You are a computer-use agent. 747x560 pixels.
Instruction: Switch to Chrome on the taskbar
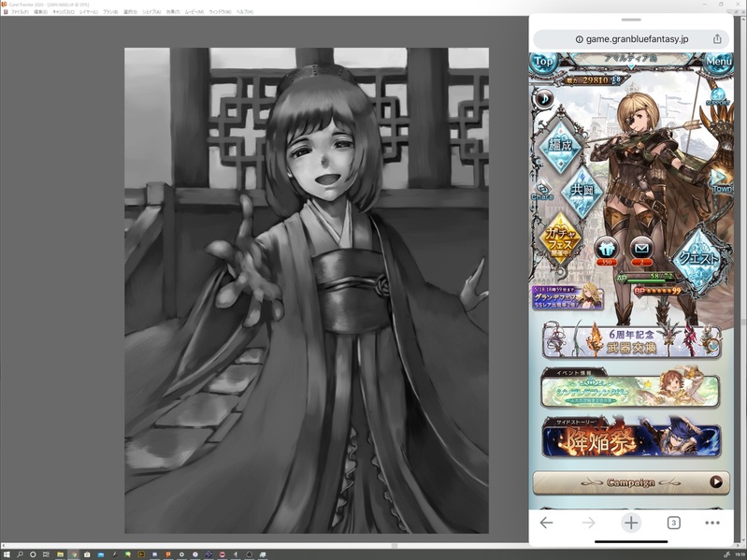pyautogui.click(x=73, y=554)
